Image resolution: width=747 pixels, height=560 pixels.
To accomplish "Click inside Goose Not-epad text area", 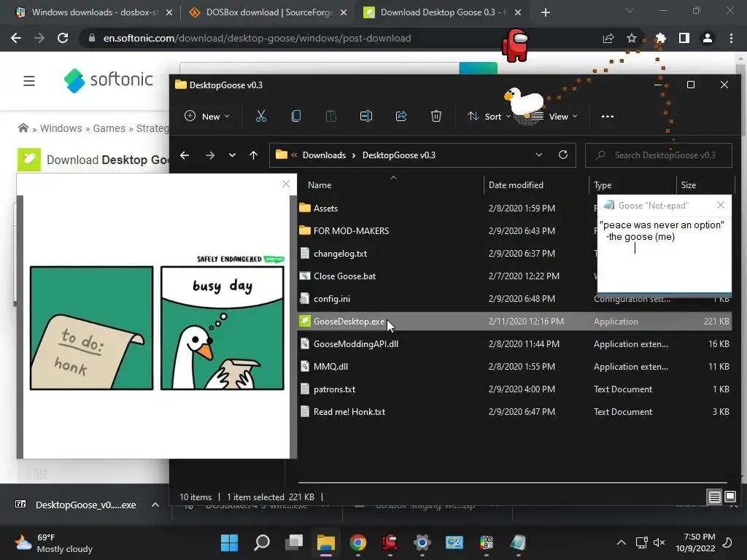I will pos(664,254).
